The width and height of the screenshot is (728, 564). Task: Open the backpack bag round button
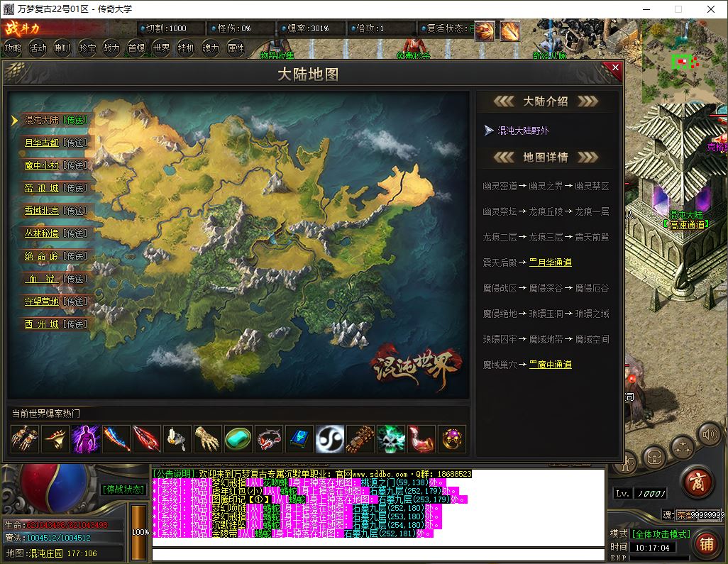click(x=654, y=458)
